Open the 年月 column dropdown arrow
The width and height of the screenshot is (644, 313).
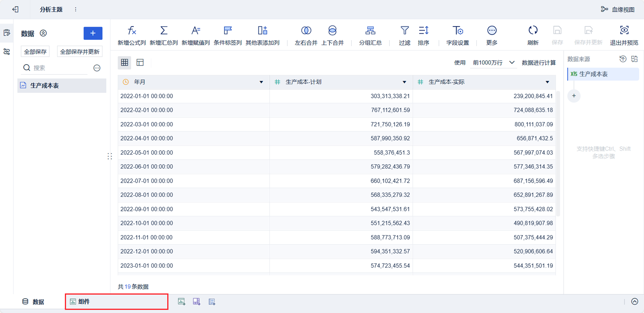[x=261, y=82]
